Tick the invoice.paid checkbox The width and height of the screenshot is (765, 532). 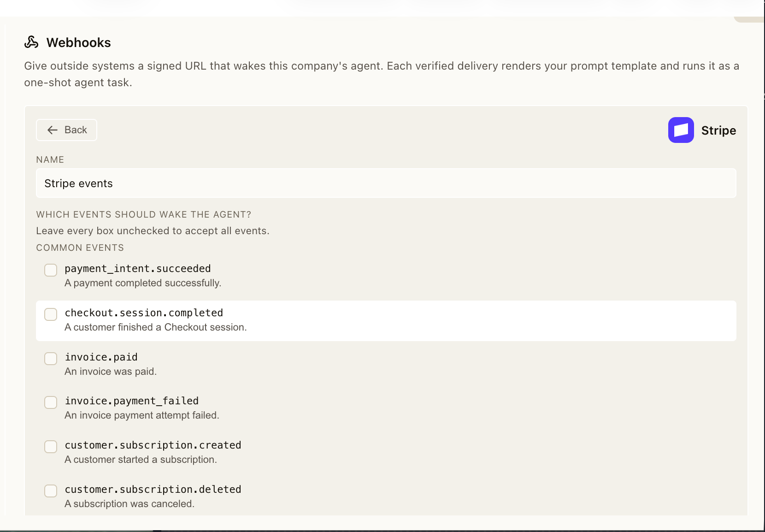click(51, 359)
